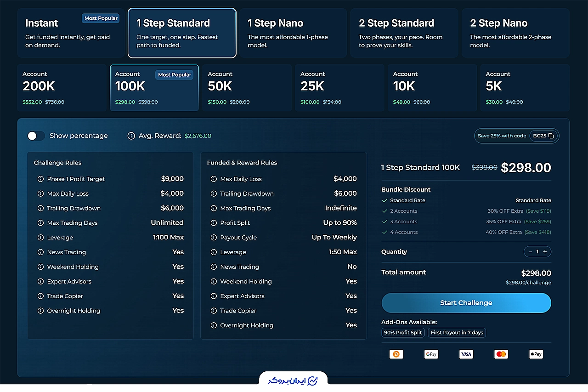Click info icon beside Profit Split
Screen dimensions: 588x392
pyautogui.click(x=214, y=223)
